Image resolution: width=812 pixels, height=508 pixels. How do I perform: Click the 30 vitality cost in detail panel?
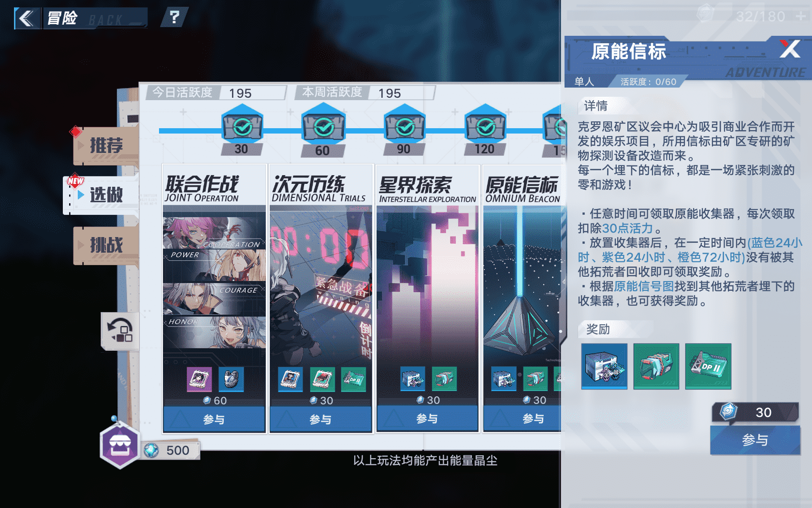755,412
